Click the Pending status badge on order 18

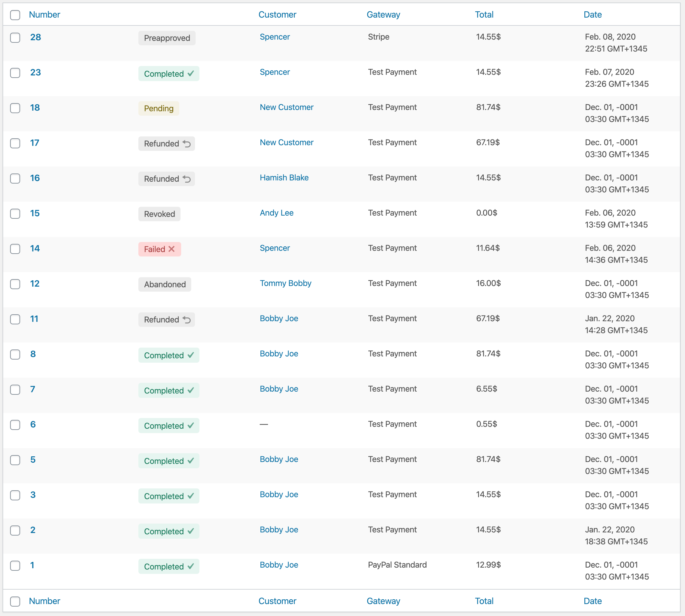point(159,108)
